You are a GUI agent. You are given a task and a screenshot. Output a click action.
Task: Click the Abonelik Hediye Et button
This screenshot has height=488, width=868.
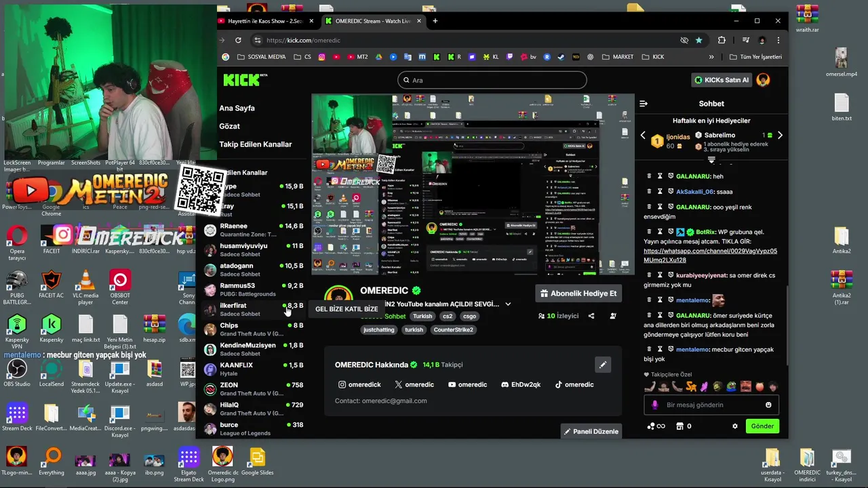(x=578, y=293)
